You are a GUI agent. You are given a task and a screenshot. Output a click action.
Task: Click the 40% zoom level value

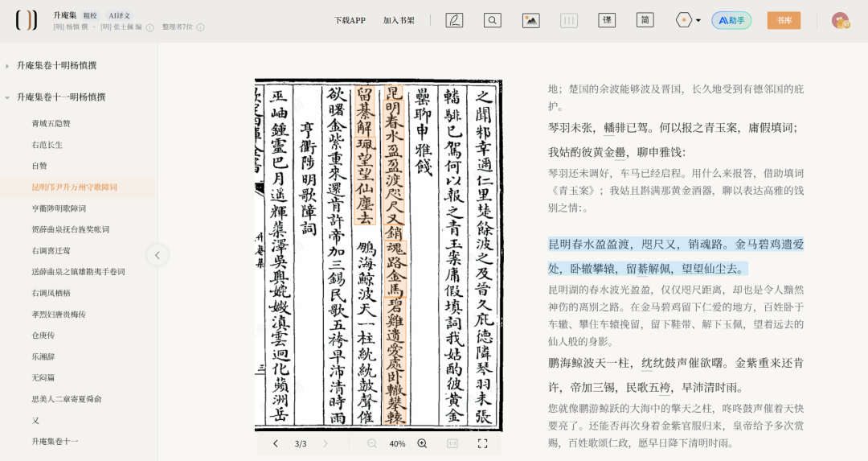[x=397, y=444]
